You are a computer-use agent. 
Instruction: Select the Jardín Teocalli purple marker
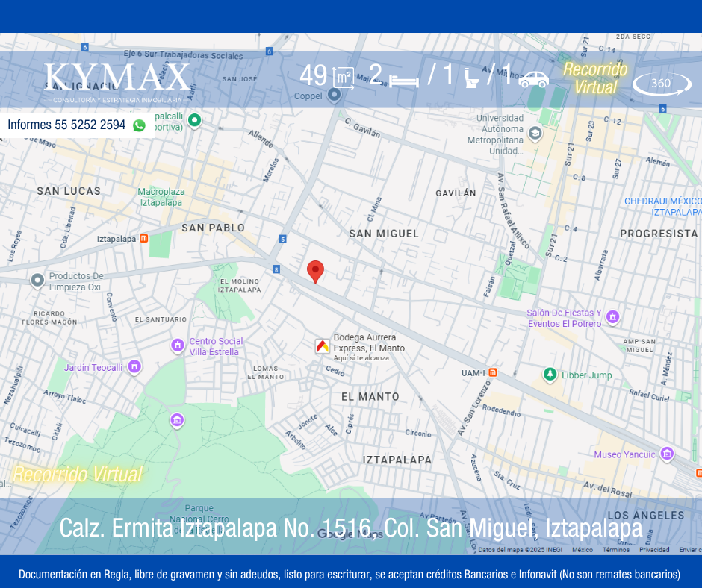click(134, 366)
